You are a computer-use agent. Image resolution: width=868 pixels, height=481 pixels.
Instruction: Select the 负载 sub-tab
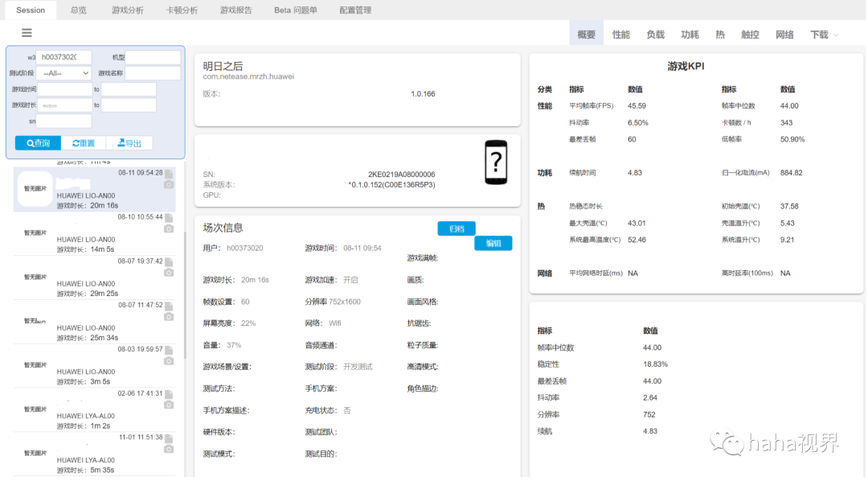point(656,35)
